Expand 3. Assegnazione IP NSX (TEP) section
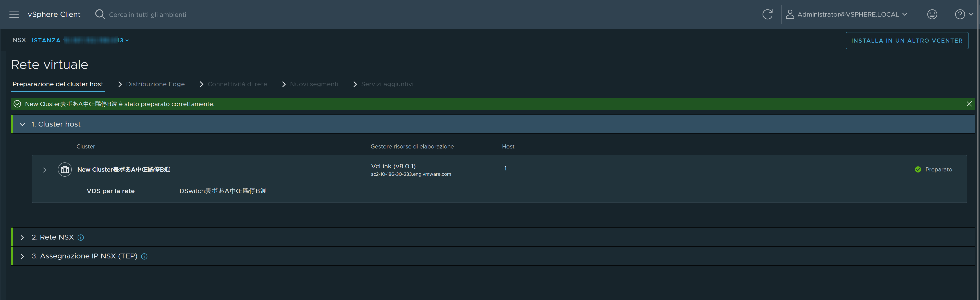 point(22,256)
